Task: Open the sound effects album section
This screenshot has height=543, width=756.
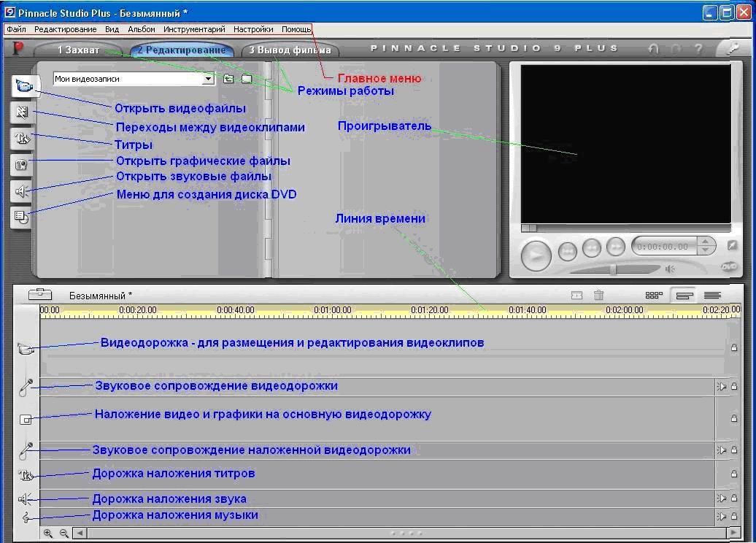Action: [x=21, y=191]
